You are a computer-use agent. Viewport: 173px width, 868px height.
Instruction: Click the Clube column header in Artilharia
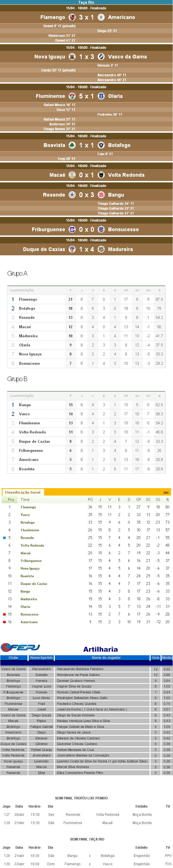coord(13,658)
